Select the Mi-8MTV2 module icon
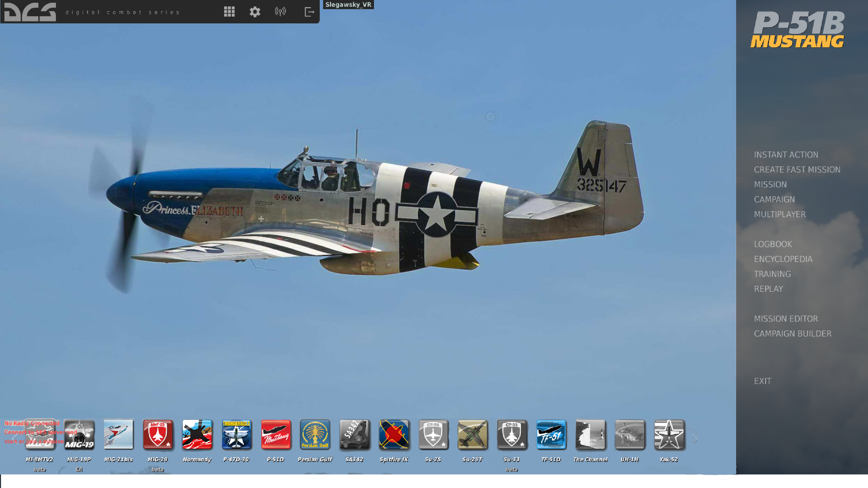This screenshot has height=488, width=868. click(x=40, y=435)
